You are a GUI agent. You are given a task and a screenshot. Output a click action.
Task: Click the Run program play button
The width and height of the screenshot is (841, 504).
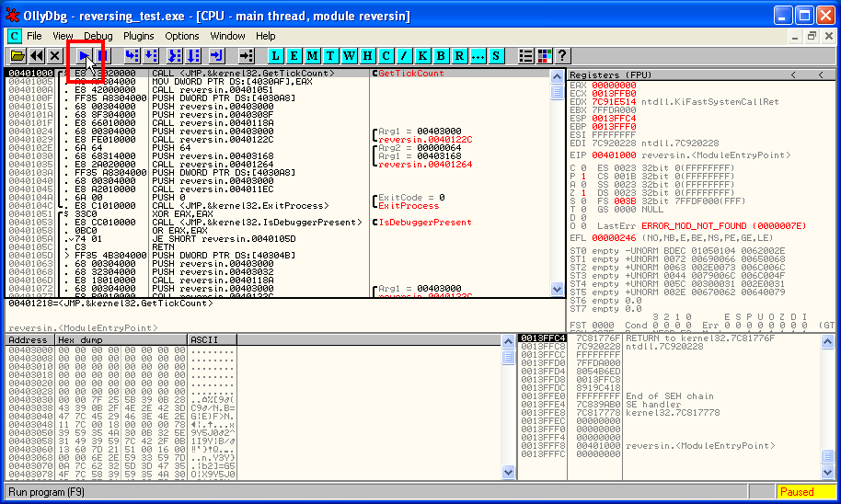pyautogui.click(x=84, y=56)
